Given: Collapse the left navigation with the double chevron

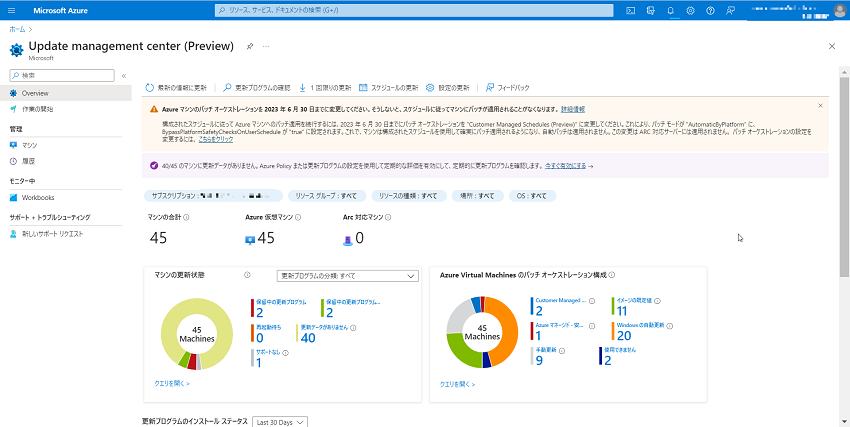Looking at the screenshot, I should 124,75.
